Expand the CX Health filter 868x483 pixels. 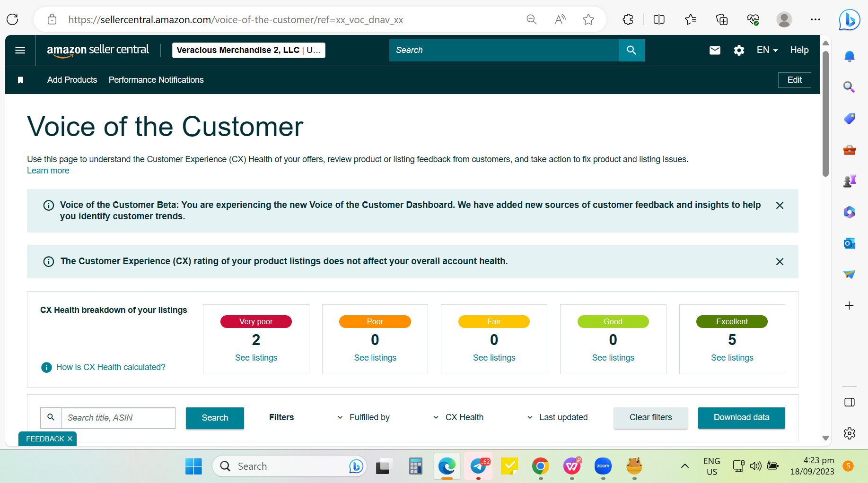pos(458,417)
